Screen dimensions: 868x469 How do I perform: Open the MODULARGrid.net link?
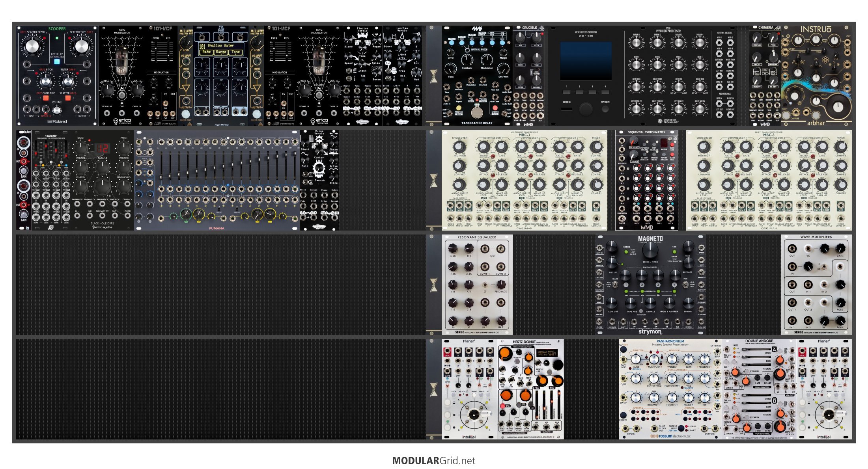point(434,461)
